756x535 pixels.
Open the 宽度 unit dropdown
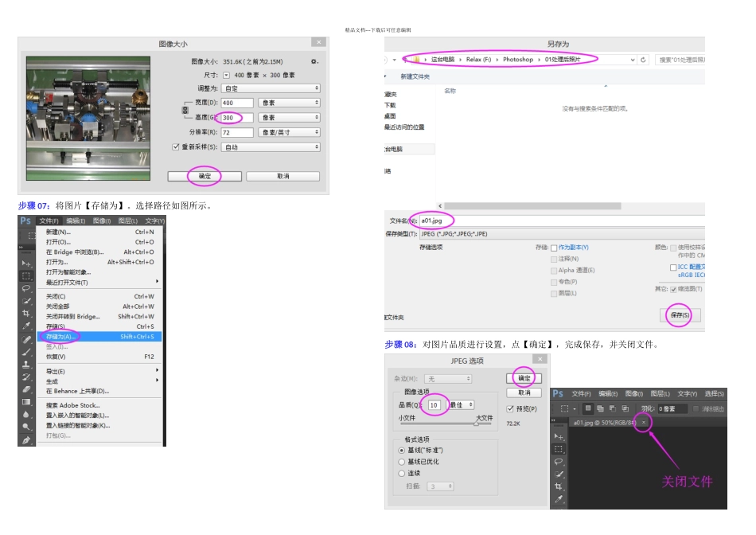coord(290,103)
